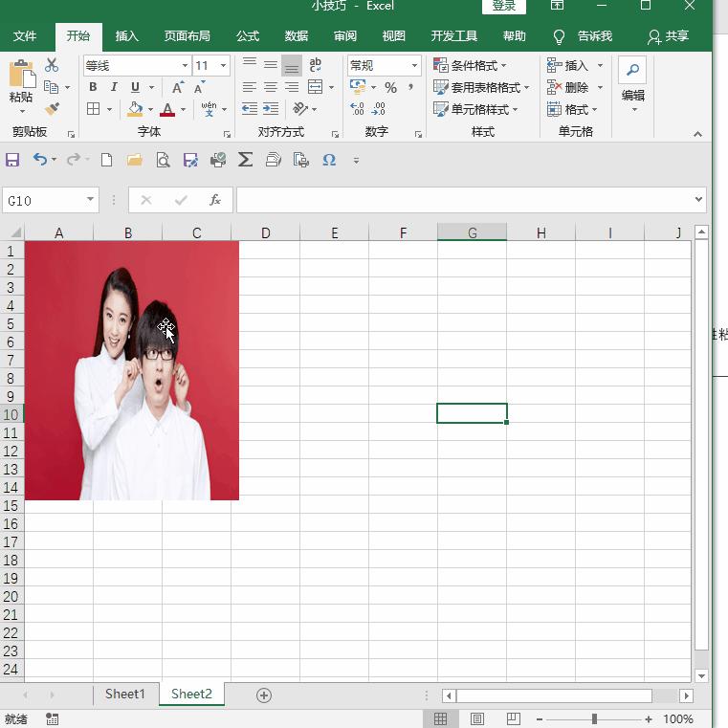Expand formula bar chevron
This screenshot has width=728, height=728.
click(x=698, y=200)
